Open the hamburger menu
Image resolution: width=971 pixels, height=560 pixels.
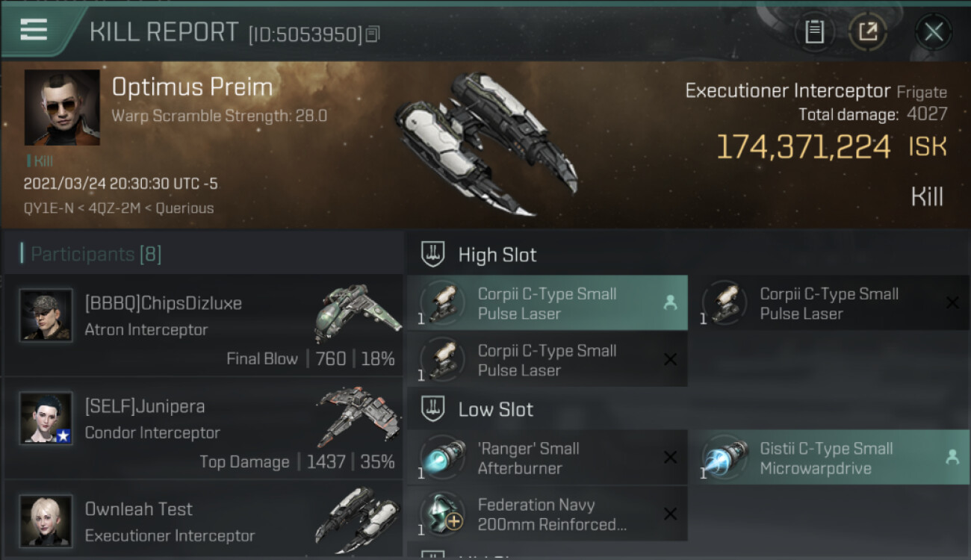34,30
